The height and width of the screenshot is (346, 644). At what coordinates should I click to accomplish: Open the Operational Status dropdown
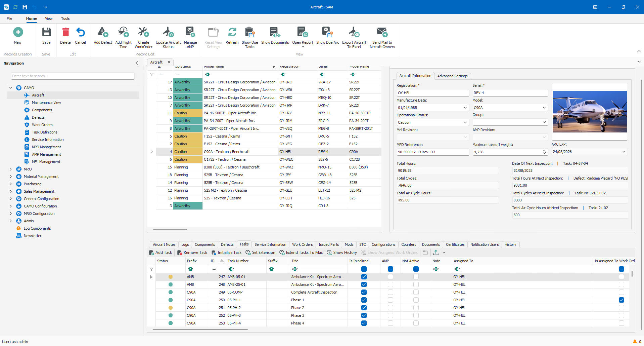click(x=465, y=122)
